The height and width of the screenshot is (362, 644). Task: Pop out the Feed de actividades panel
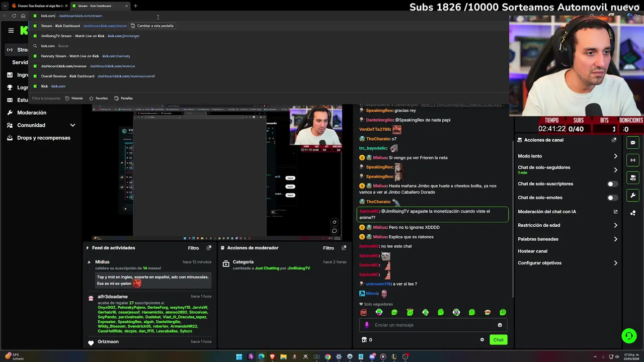pos(209,248)
